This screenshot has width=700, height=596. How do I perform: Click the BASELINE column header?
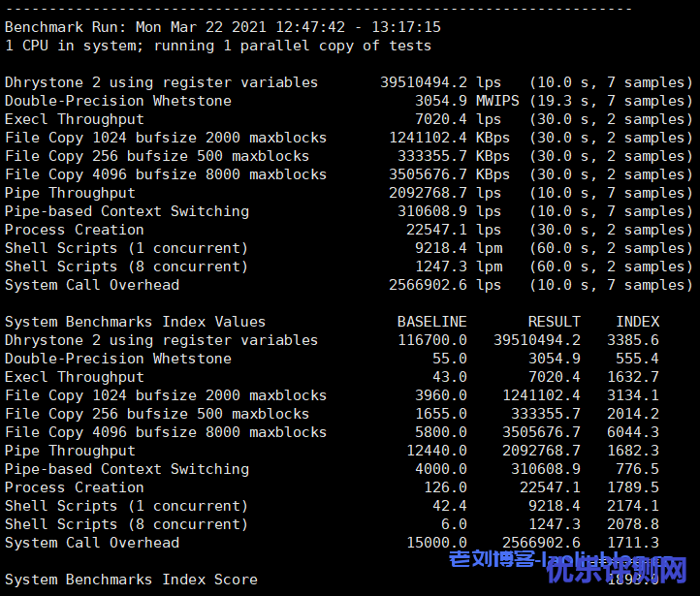[431, 322]
